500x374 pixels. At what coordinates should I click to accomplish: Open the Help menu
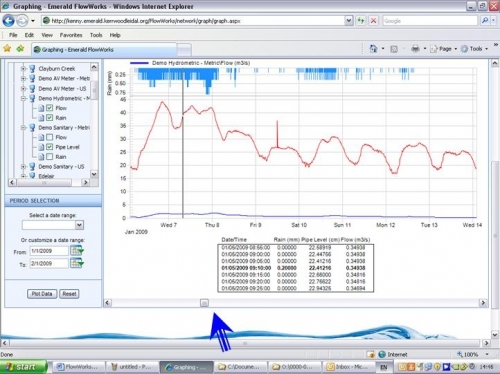coord(115,35)
